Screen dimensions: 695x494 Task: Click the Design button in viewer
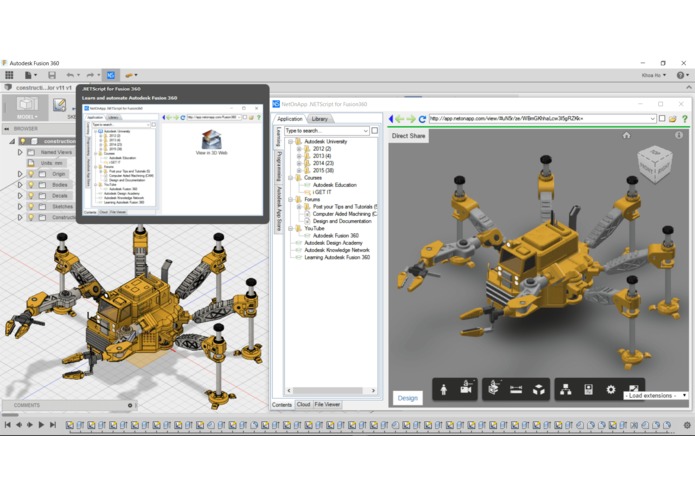pyautogui.click(x=408, y=398)
